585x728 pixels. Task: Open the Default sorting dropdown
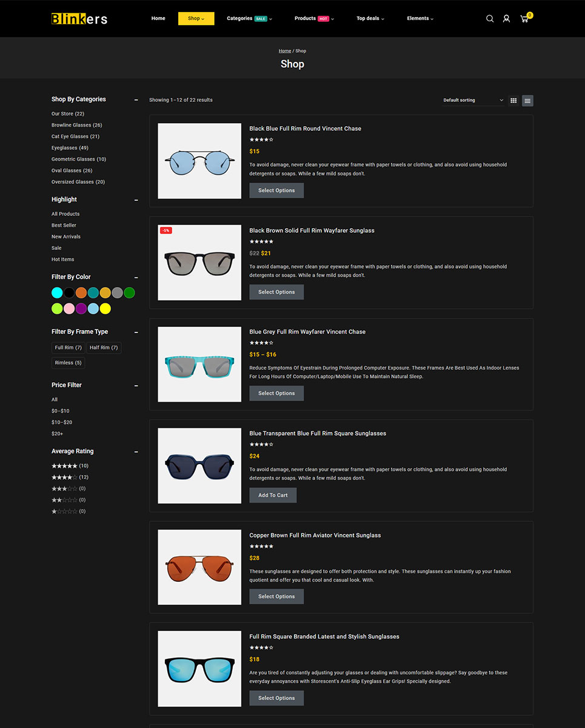[x=473, y=100]
